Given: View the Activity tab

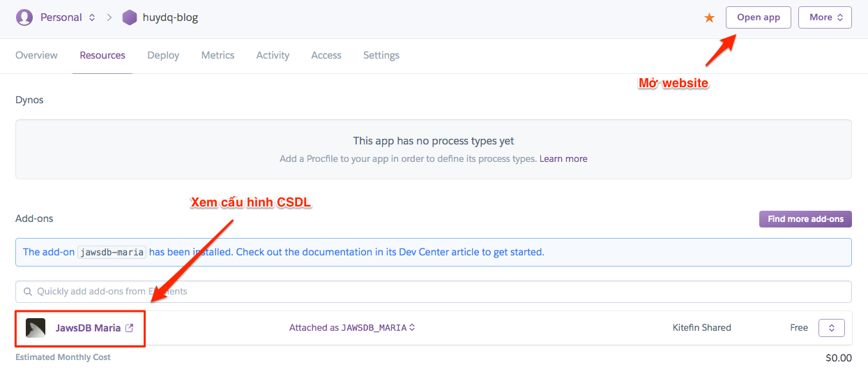Looking at the screenshot, I should pyautogui.click(x=273, y=55).
